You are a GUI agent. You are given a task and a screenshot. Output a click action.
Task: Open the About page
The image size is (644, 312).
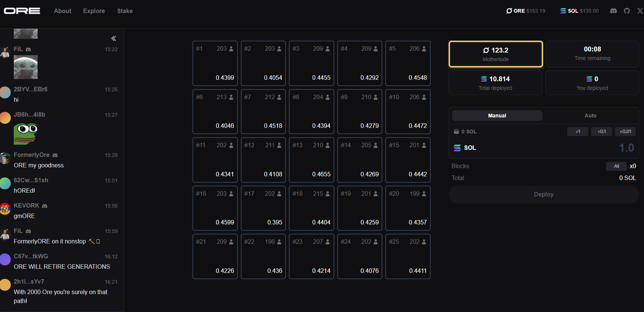pos(63,11)
